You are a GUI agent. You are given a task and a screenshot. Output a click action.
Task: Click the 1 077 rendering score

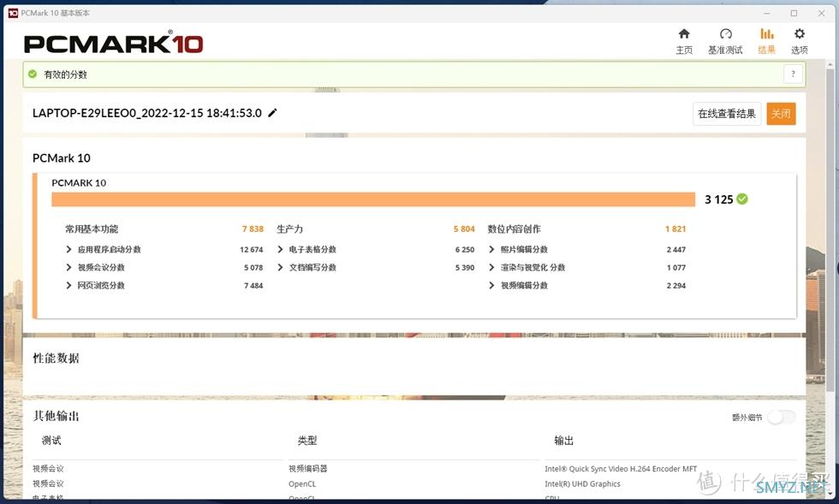(675, 268)
